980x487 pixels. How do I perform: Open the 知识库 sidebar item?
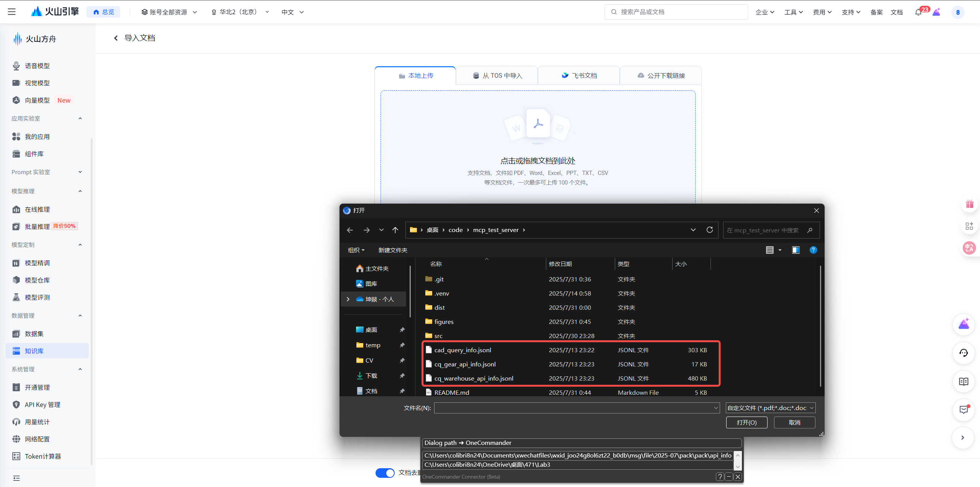point(47,351)
